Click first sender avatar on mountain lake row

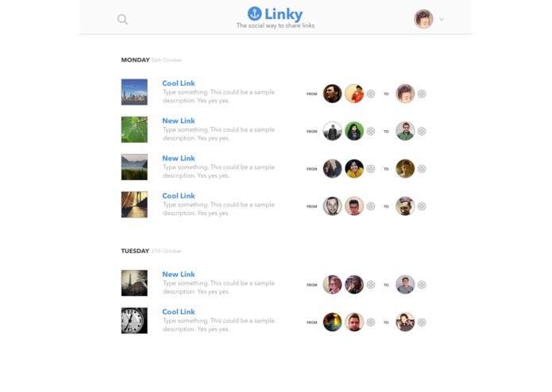pos(332,169)
